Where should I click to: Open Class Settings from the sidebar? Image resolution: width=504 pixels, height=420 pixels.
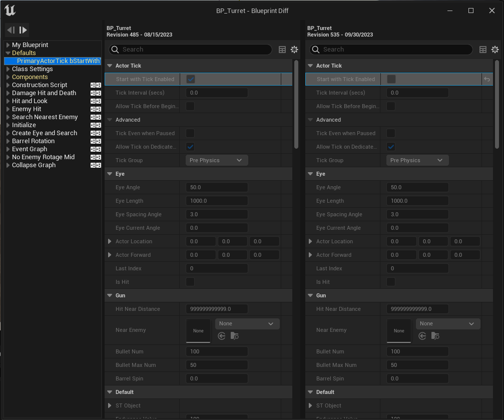(x=32, y=69)
